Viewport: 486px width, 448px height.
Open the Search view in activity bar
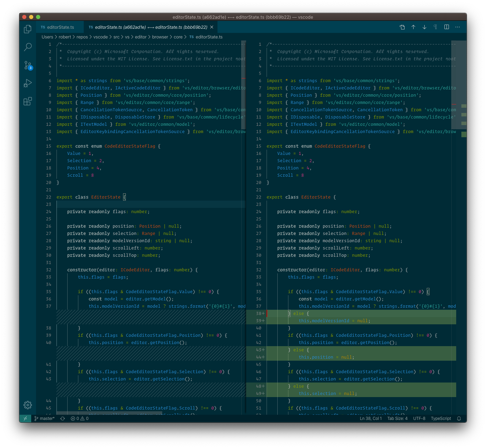28,47
